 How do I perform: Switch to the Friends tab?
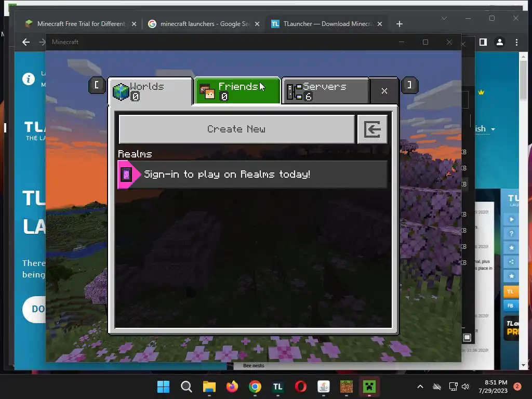pos(237,91)
